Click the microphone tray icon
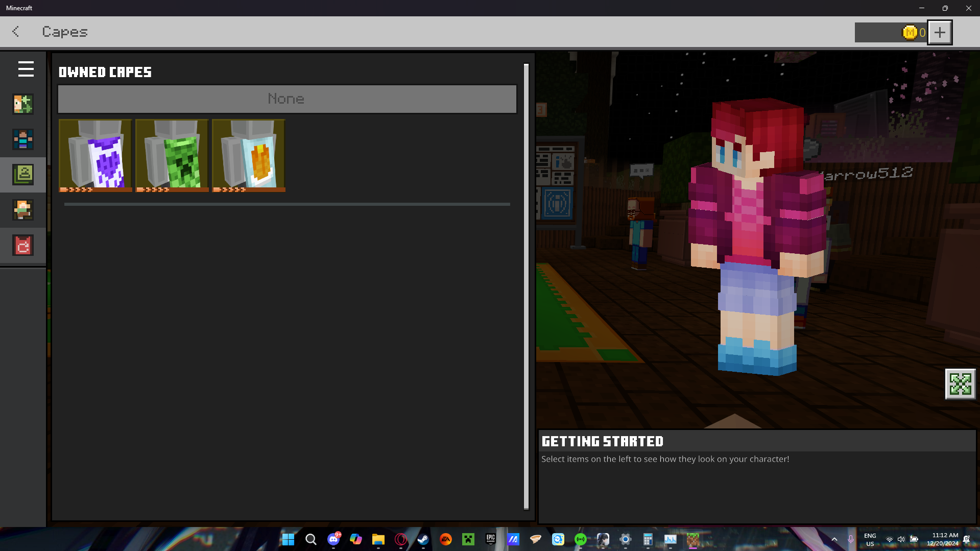This screenshot has height=551, width=980. pyautogui.click(x=851, y=539)
